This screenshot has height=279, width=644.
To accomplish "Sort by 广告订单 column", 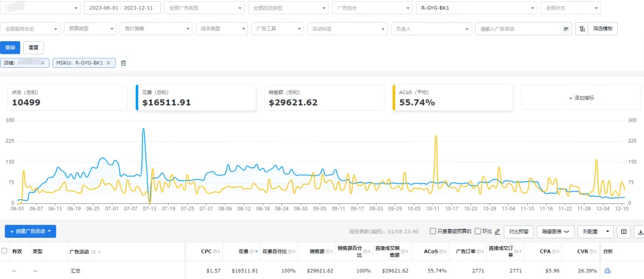I will [x=482, y=252].
